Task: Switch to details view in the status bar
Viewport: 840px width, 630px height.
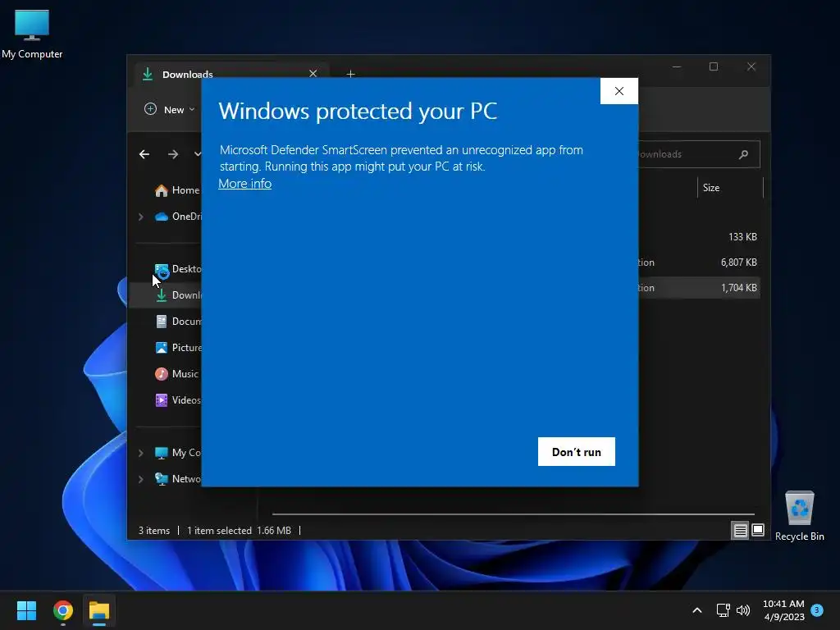Action: coord(740,531)
